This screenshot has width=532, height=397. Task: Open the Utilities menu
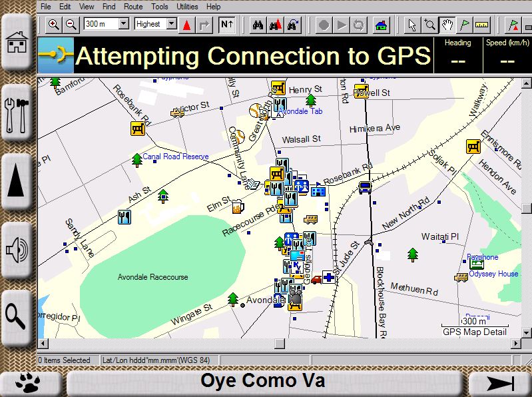point(187,6)
